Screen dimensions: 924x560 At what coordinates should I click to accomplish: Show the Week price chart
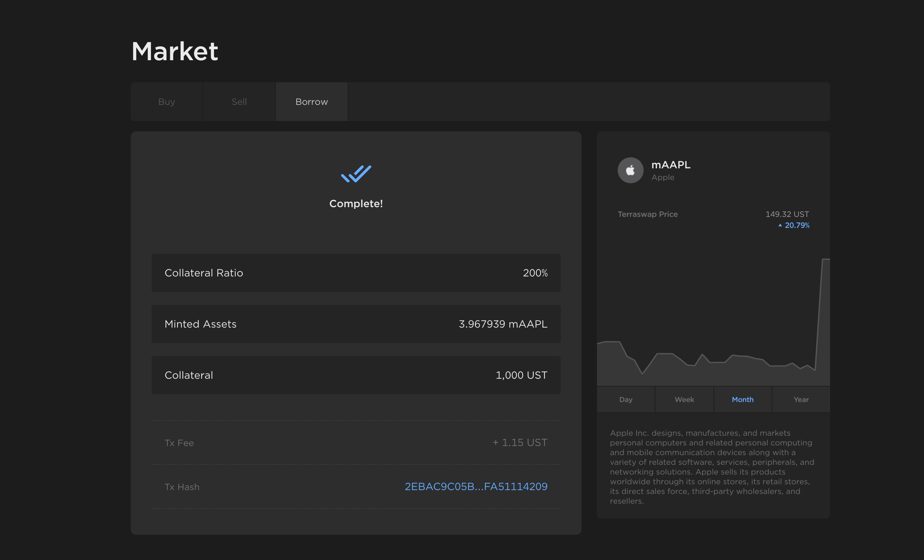click(684, 399)
